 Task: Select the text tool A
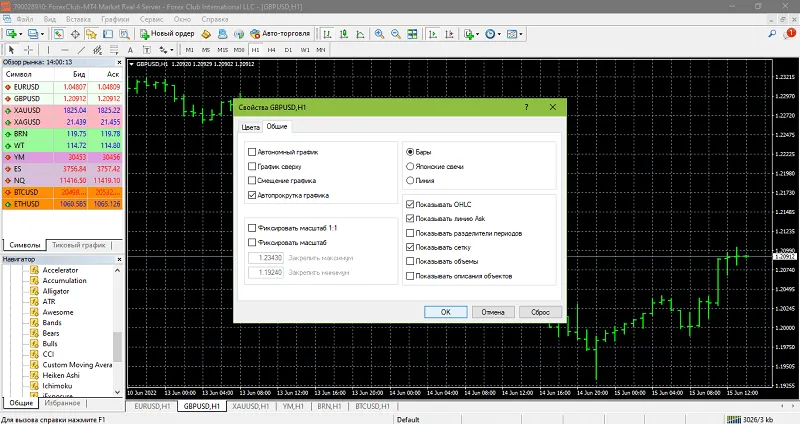click(x=130, y=49)
